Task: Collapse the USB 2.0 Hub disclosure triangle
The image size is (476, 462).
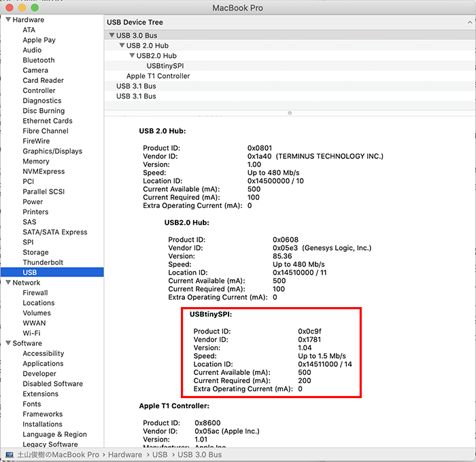Action: [x=122, y=46]
